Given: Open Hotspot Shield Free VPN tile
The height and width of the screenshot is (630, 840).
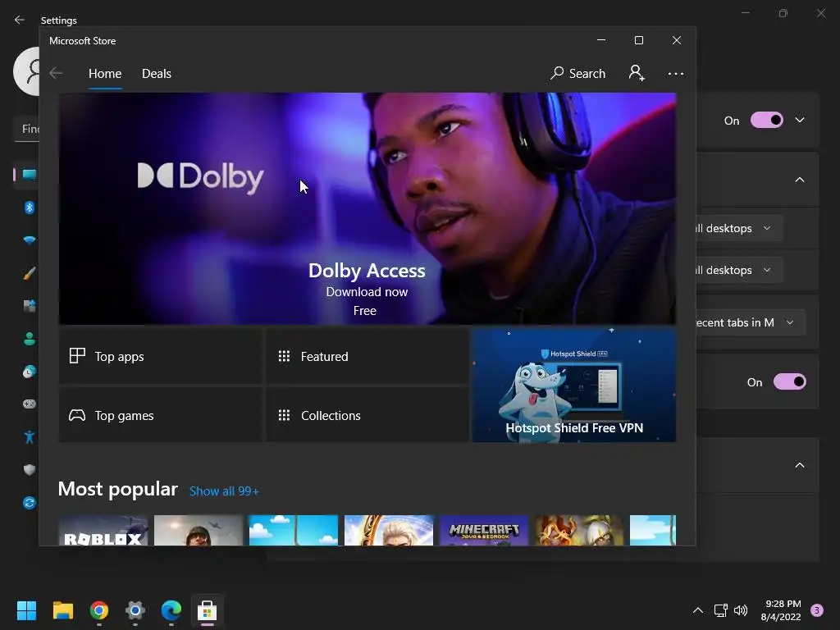Looking at the screenshot, I should click(573, 386).
